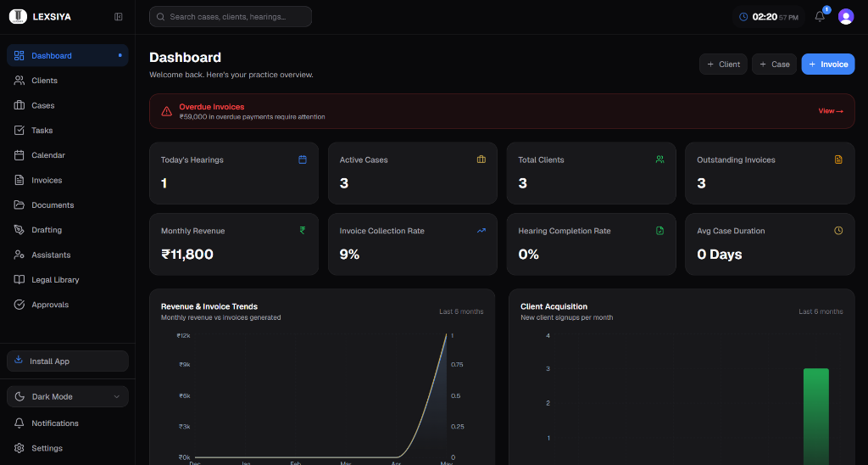Screen dimensions: 868x465
Task: Click the rupee icon on Monthly Revenue card
Action: [303, 231]
